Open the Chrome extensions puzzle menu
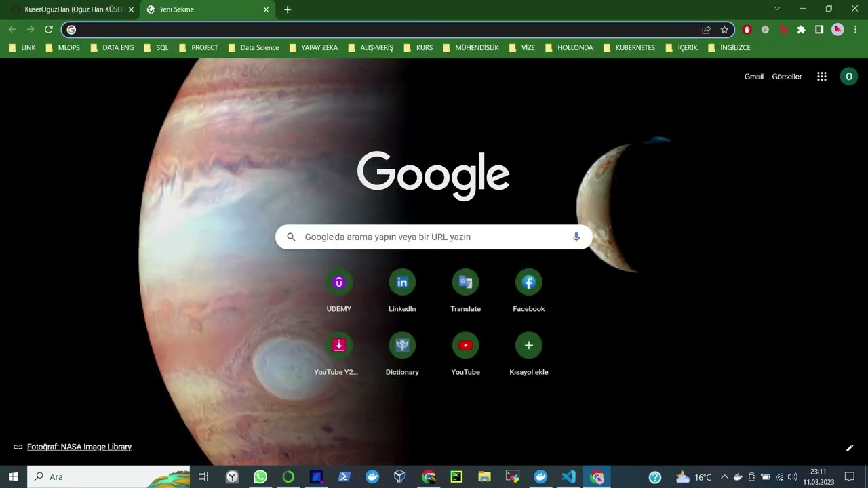Image resolution: width=868 pixels, height=488 pixels. (x=801, y=29)
